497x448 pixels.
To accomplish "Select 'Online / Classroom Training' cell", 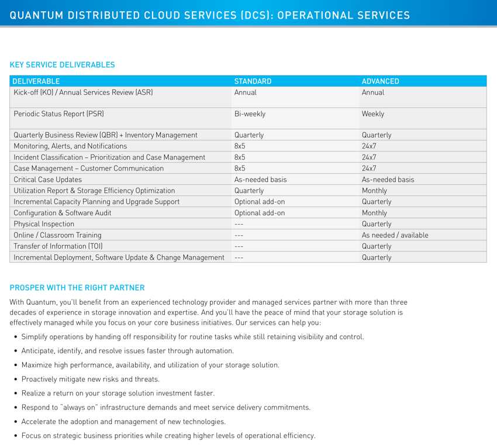I will click(x=57, y=235).
